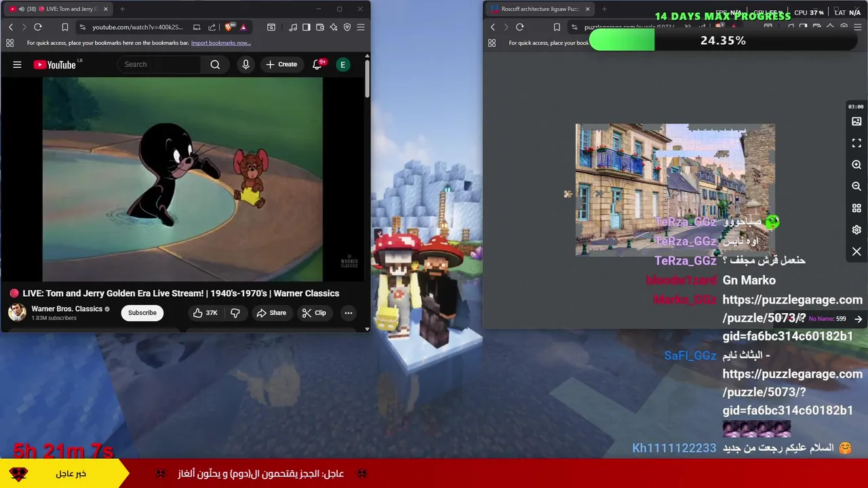Screen dimensions: 868x488
Task: Open Brave Rewards triangle icon in YouTube window
Action: (x=243, y=27)
